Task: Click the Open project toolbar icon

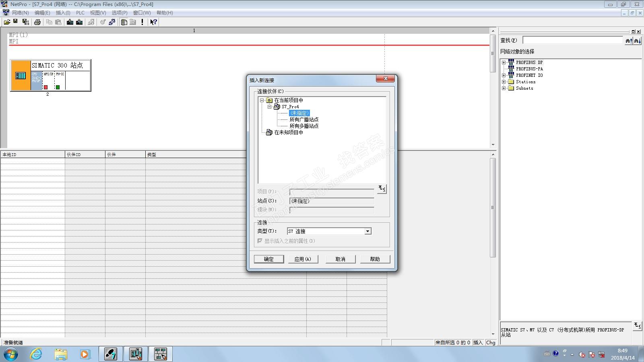Action: (7, 22)
